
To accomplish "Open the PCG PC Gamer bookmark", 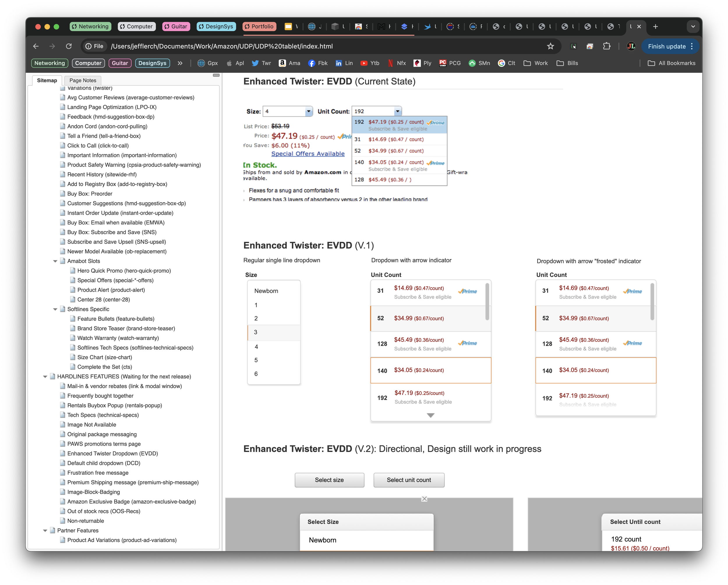I will pyautogui.click(x=450, y=63).
